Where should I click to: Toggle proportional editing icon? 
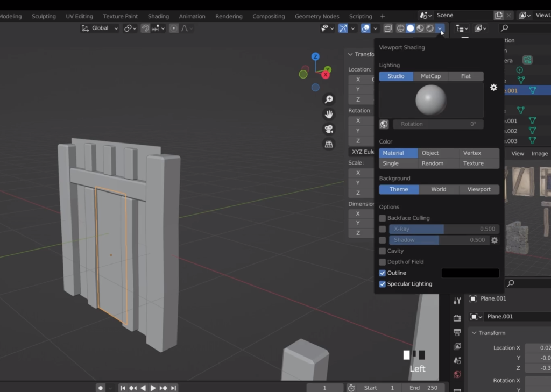[x=174, y=28]
